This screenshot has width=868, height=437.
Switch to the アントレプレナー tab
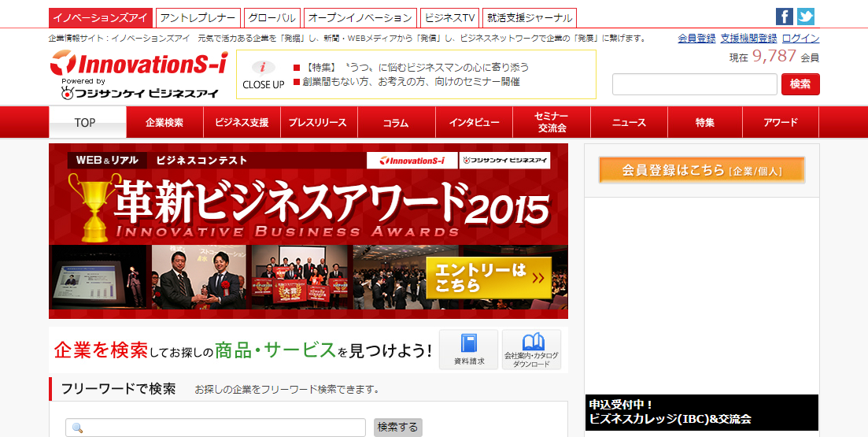click(198, 18)
